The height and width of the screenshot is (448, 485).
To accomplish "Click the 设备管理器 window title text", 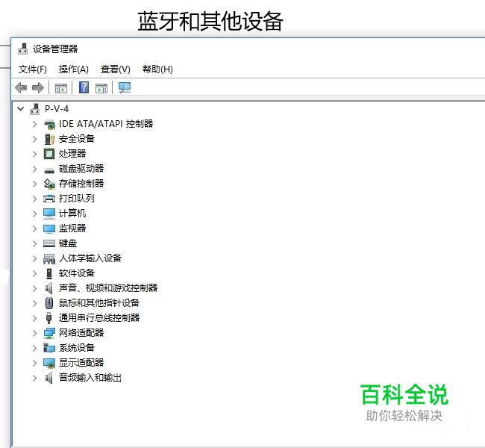I will point(55,49).
